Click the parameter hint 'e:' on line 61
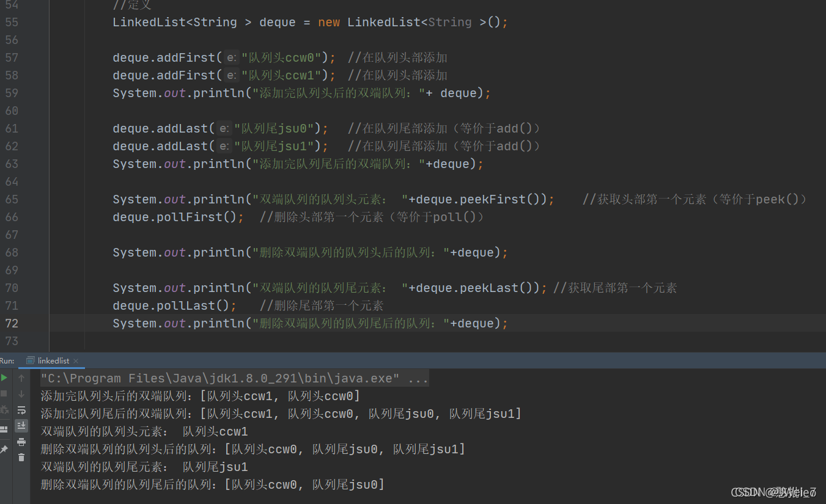826x504 pixels. pos(224,128)
